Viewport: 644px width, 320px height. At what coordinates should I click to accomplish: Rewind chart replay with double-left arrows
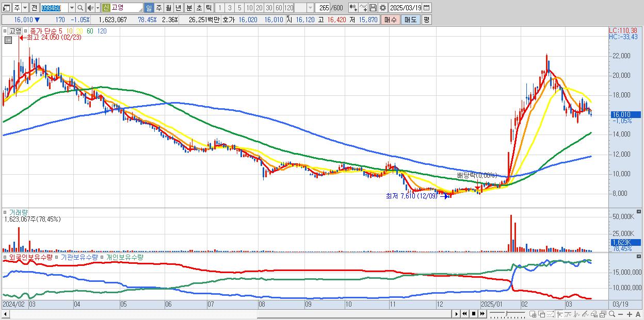pos(464,314)
